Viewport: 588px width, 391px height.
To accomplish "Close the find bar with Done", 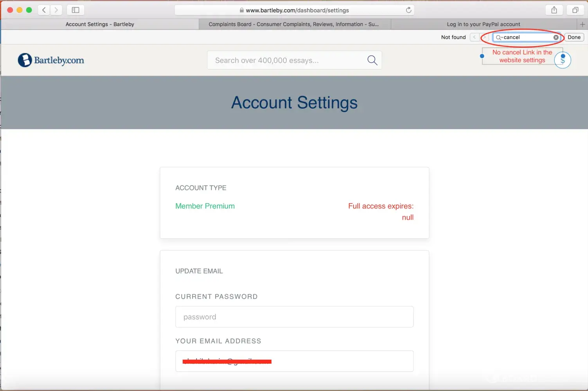I will [x=574, y=37].
